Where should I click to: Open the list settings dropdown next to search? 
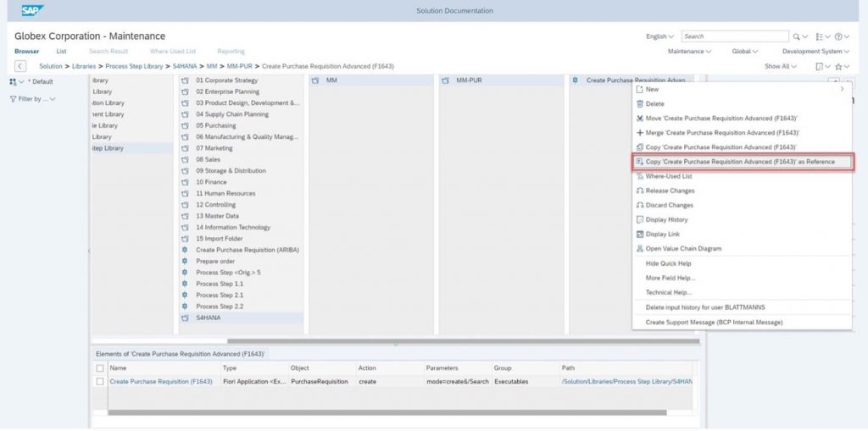(823, 36)
